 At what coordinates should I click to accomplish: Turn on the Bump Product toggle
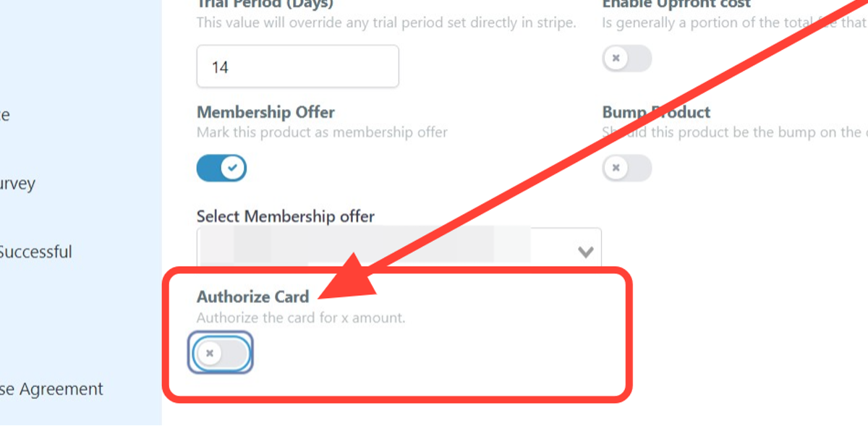[626, 168]
